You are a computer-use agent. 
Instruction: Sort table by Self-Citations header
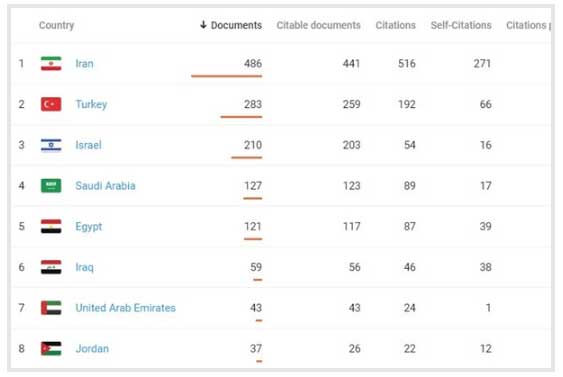tap(461, 25)
